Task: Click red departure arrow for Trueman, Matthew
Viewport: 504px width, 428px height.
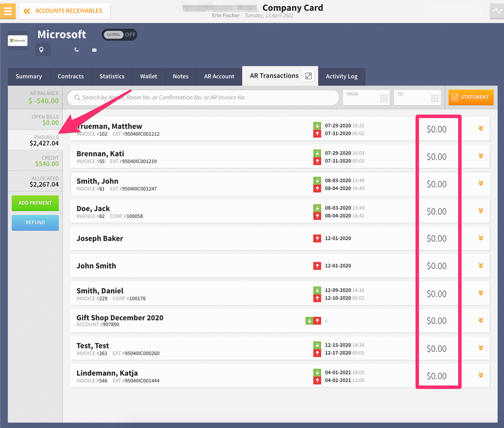Action: pyautogui.click(x=317, y=134)
